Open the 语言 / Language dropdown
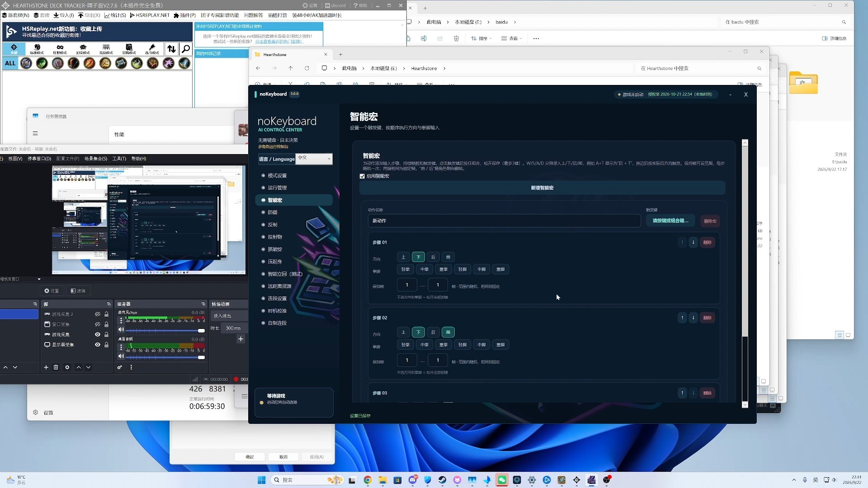This screenshot has height=488, width=868. 314,158
